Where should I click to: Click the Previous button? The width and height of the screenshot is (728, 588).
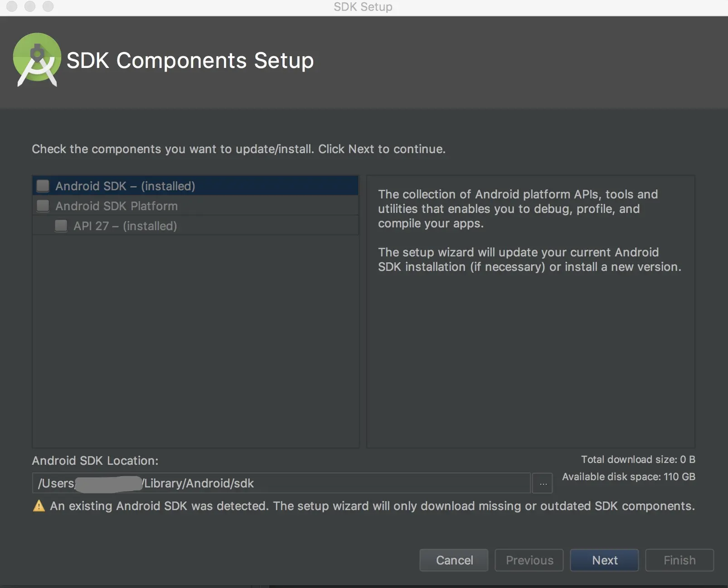(529, 560)
